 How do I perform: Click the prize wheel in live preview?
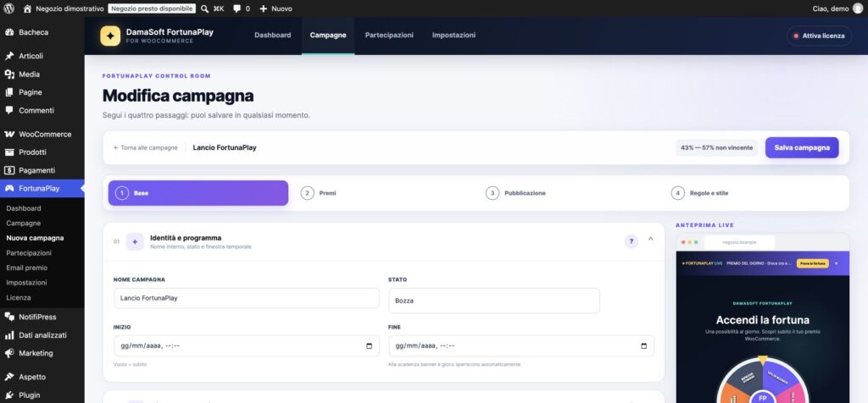762,382
